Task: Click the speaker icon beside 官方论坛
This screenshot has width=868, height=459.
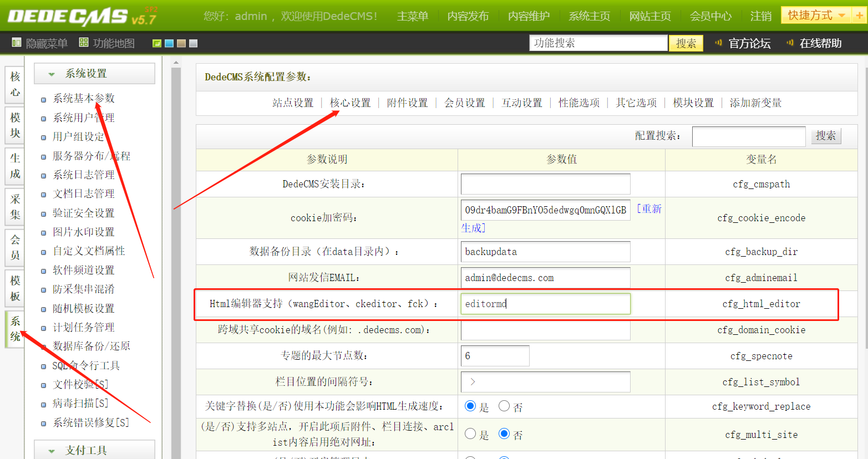Action: pos(719,43)
